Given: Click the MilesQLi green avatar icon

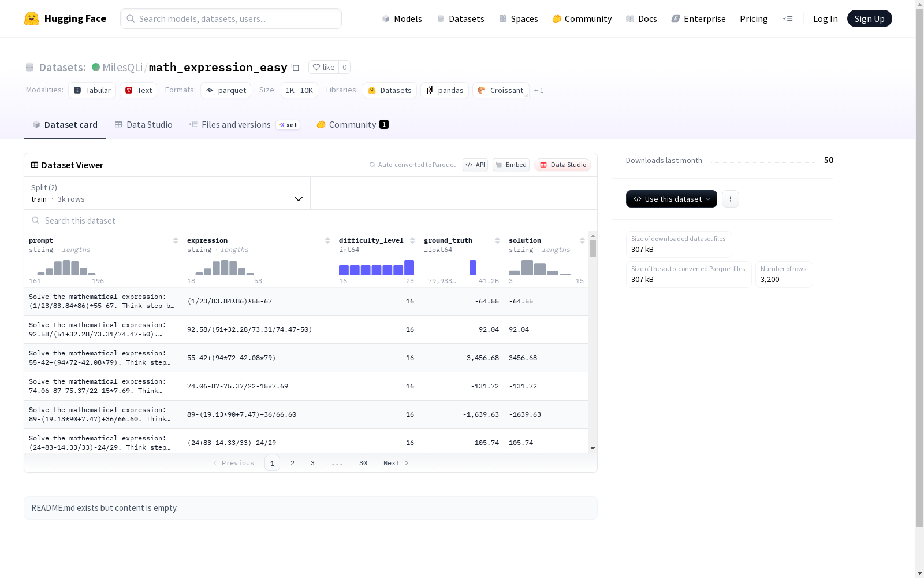Looking at the screenshot, I should tap(96, 67).
